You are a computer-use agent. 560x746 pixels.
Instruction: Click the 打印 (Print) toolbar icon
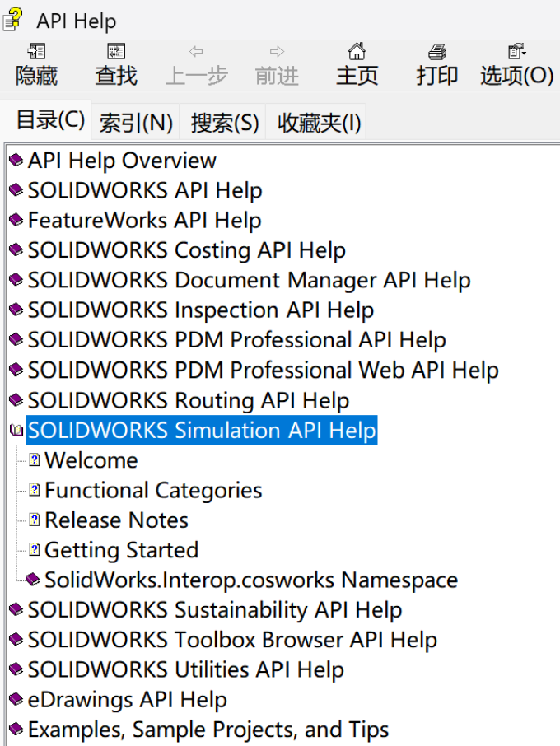point(436,53)
